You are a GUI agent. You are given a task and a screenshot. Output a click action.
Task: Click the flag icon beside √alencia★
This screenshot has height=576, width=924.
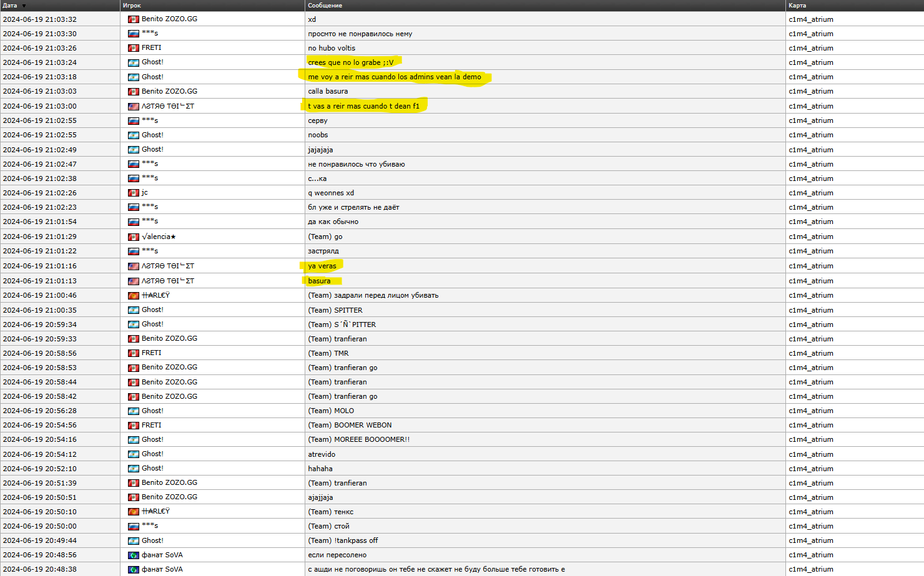click(133, 237)
